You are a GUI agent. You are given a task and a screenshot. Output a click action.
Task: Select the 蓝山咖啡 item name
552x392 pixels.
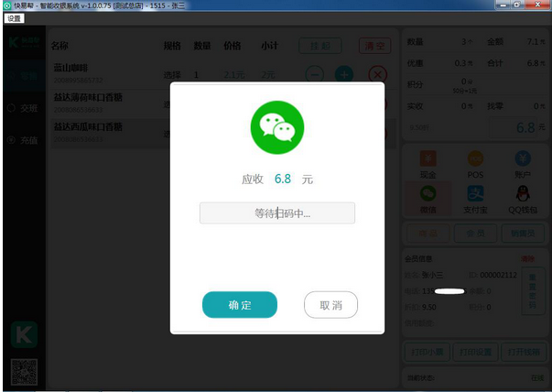click(x=70, y=68)
